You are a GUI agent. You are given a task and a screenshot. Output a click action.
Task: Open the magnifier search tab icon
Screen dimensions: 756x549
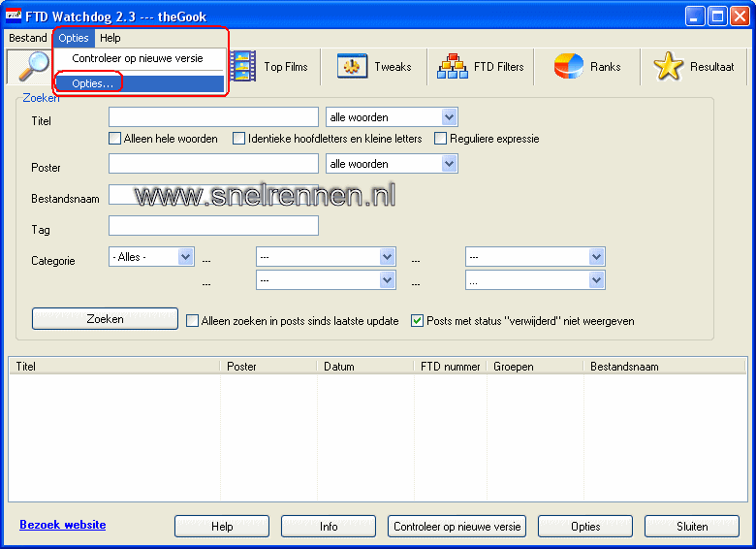point(34,67)
